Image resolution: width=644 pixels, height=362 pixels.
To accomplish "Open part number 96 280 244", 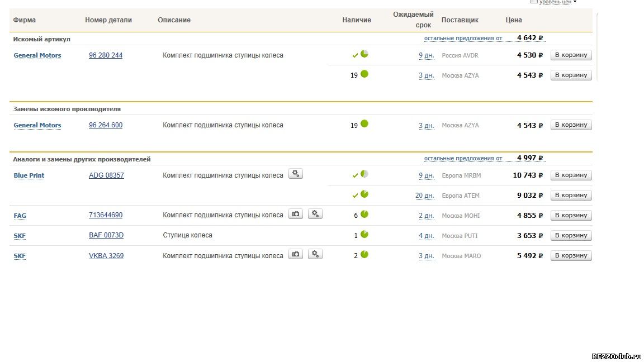I will [106, 55].
